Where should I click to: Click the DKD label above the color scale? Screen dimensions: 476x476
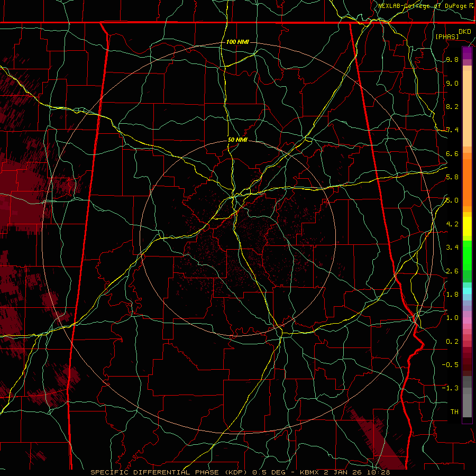465,32
